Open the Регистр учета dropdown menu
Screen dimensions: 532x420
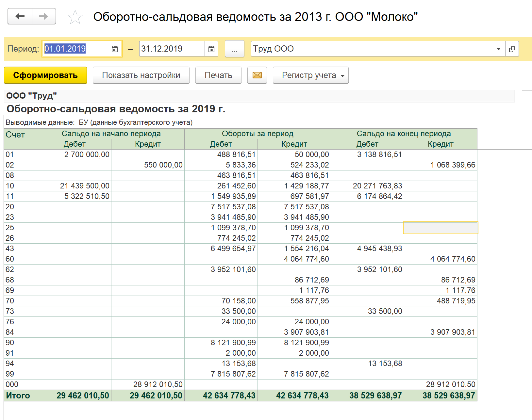point(311,75)
